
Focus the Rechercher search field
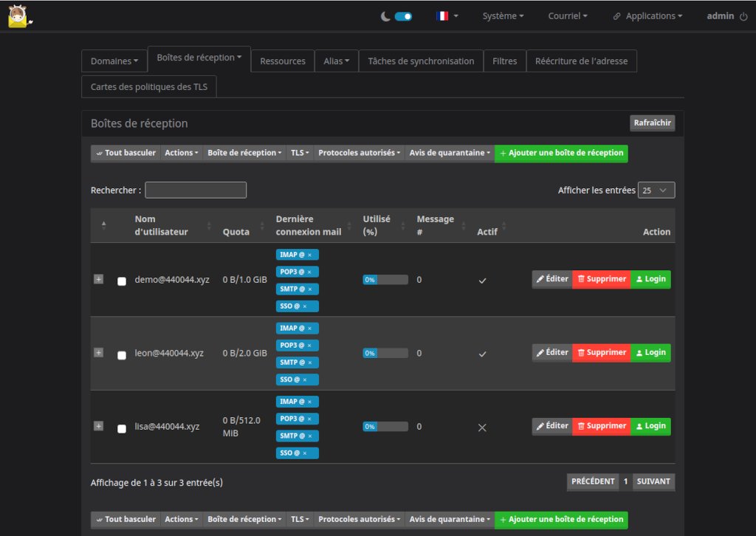point(196,190)
